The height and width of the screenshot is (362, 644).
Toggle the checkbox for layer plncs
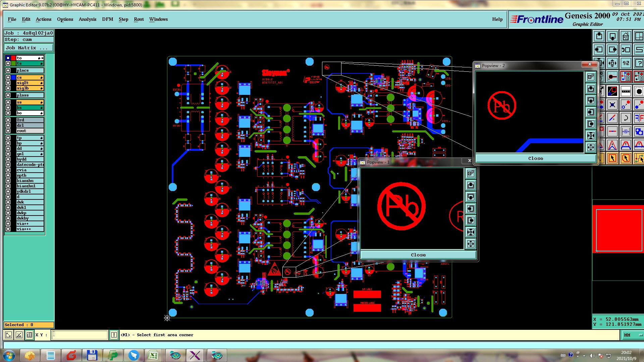[x=8, y=70]
